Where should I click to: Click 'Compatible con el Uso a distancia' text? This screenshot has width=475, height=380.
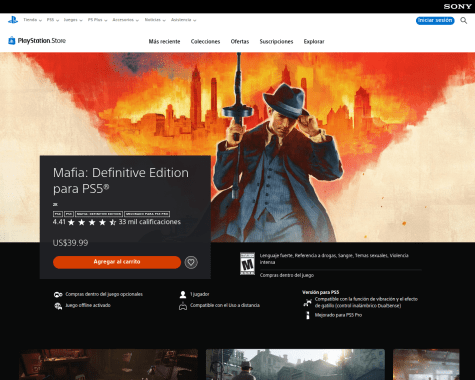coord(225,305)
